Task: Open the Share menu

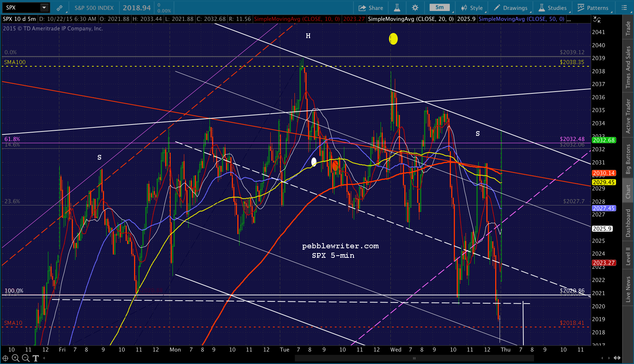Action: pos(371,8)
